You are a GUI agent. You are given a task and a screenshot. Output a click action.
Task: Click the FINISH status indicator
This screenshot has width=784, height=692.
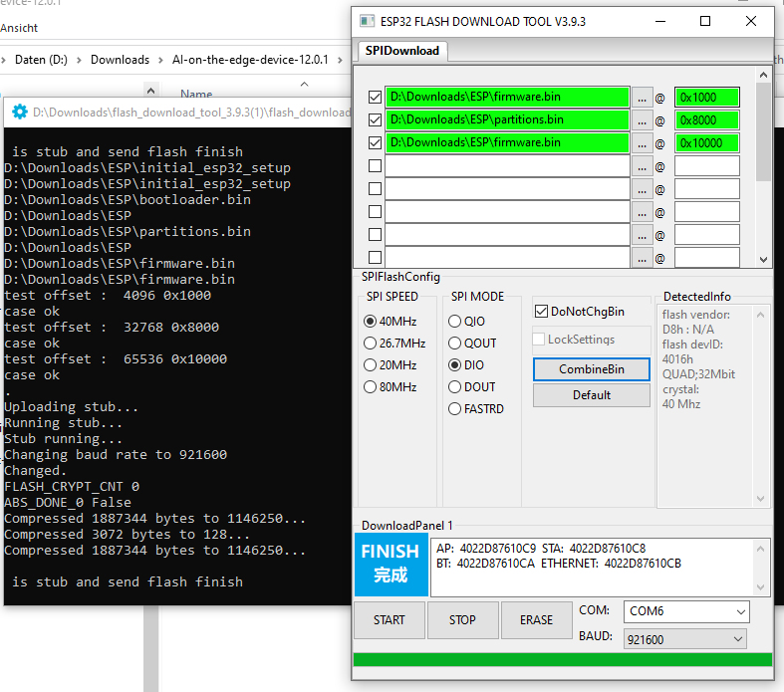point(391,565)
